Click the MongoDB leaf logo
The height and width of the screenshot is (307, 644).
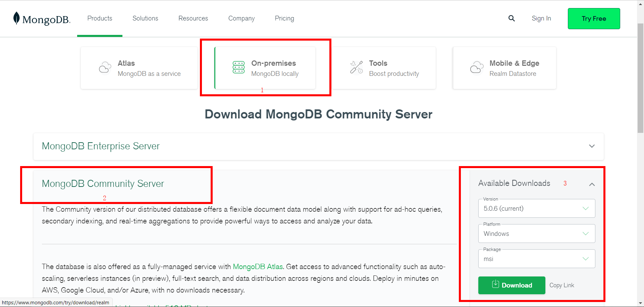[x=16, y=18]
